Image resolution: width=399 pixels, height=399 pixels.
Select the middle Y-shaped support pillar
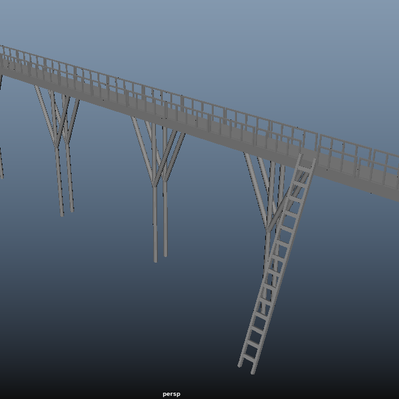pyautogui.click(x=158, y=188)
